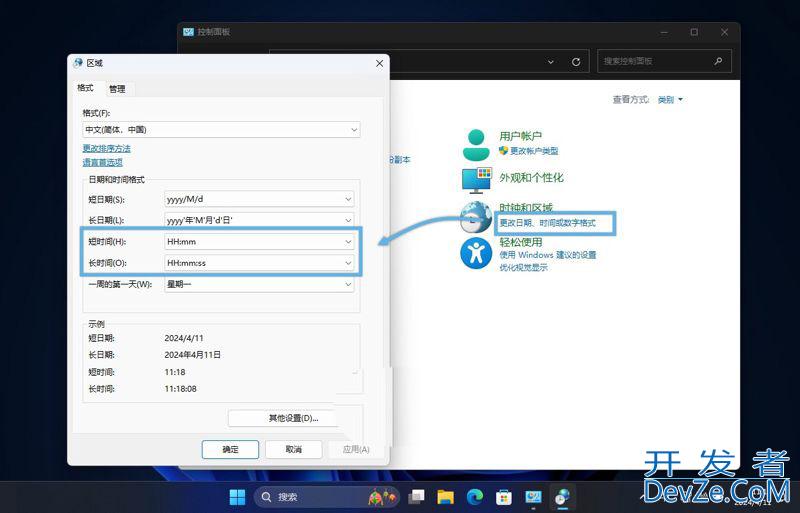
Task: Click the 更改排序方法 link
Action: tap(107, 149)
